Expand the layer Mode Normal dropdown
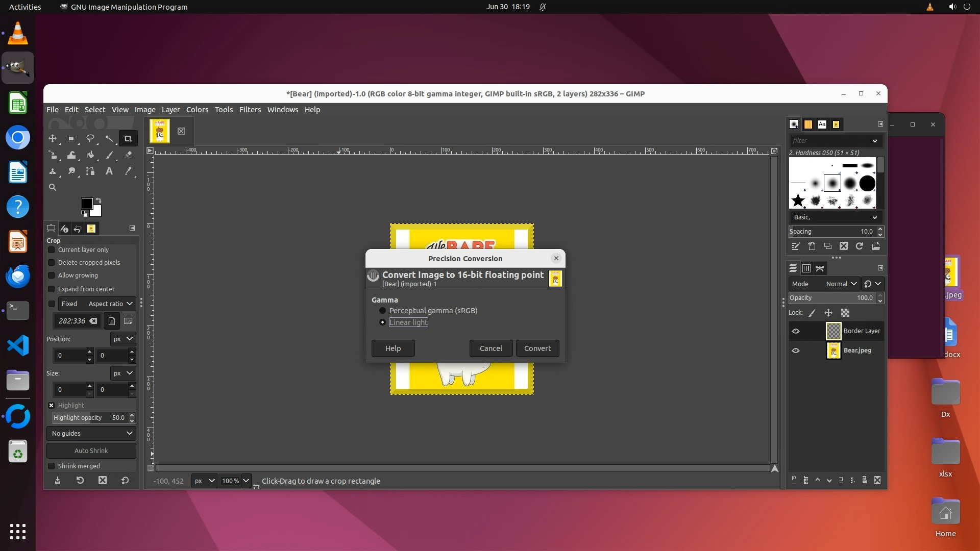Viewport: 980px width, 551px height. tap(841, 284)
